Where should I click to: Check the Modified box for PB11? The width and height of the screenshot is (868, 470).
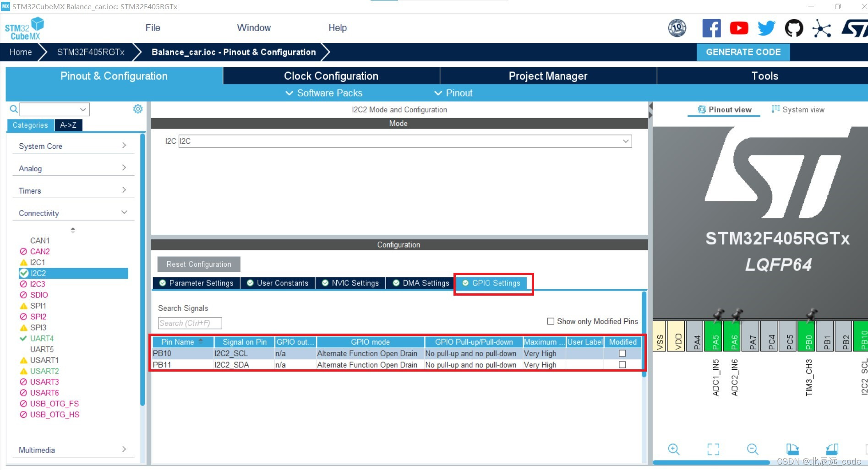point(622,365)
